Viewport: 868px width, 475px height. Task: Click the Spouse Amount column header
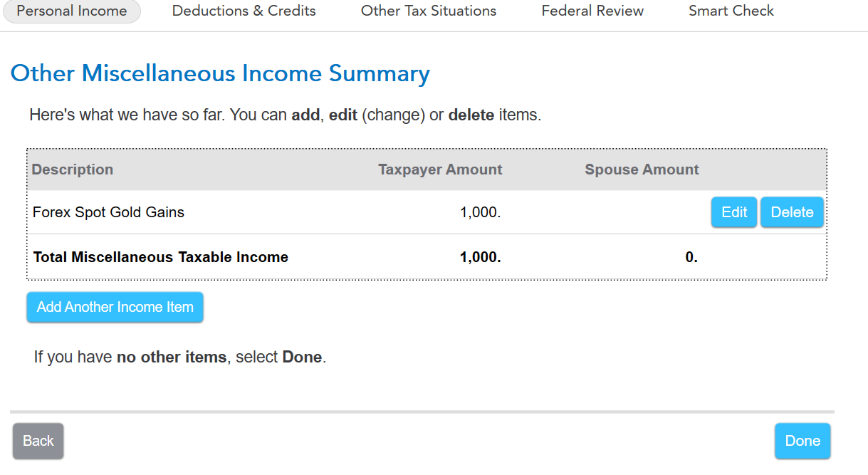[x=642, y=169]
